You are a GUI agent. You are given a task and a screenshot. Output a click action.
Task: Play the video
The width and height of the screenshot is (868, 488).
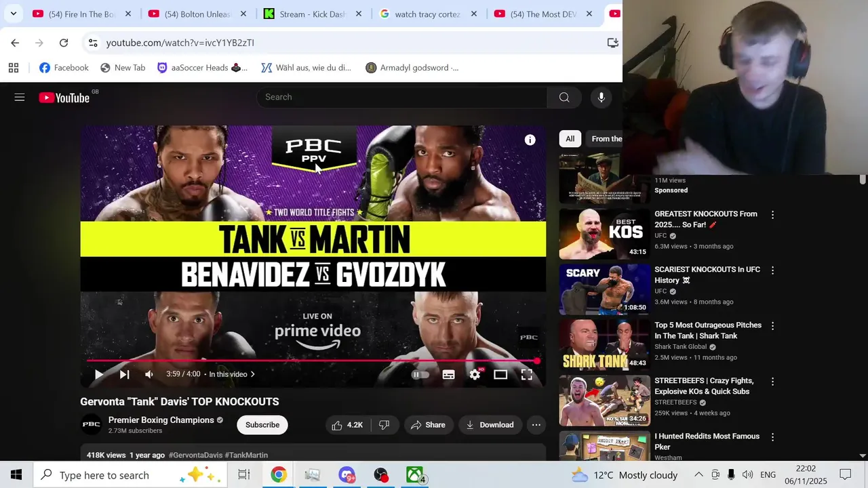tap(99, 374)
